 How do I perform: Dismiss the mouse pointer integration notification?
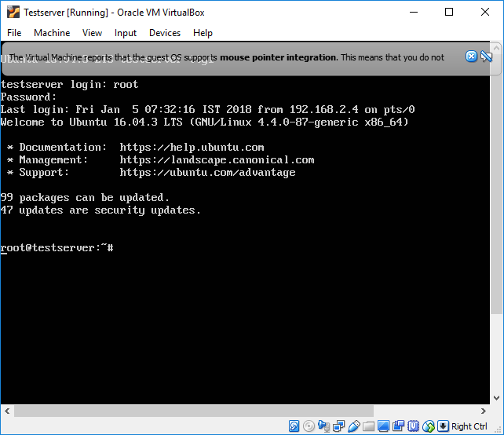click(471, 57)
